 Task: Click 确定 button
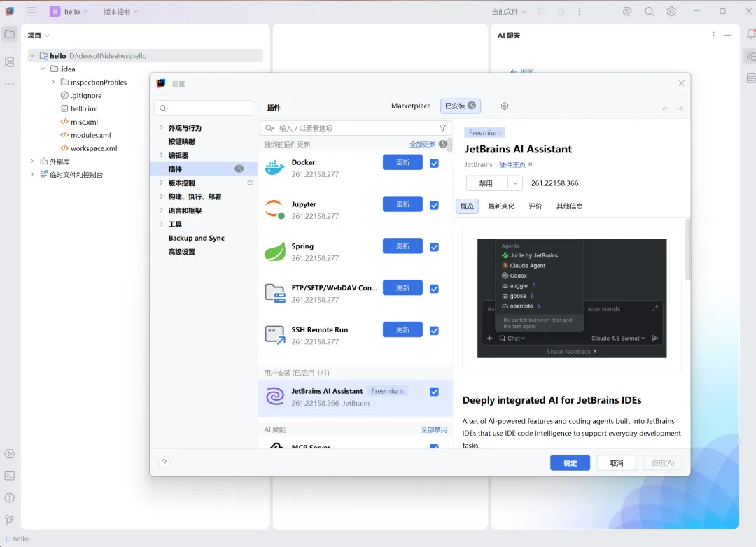(x=570, y=463)
